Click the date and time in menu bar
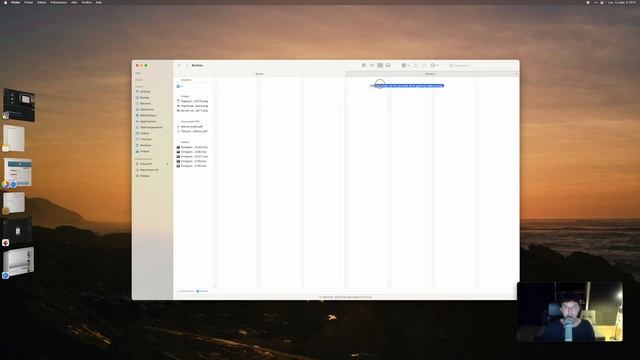 coord(623,2)
